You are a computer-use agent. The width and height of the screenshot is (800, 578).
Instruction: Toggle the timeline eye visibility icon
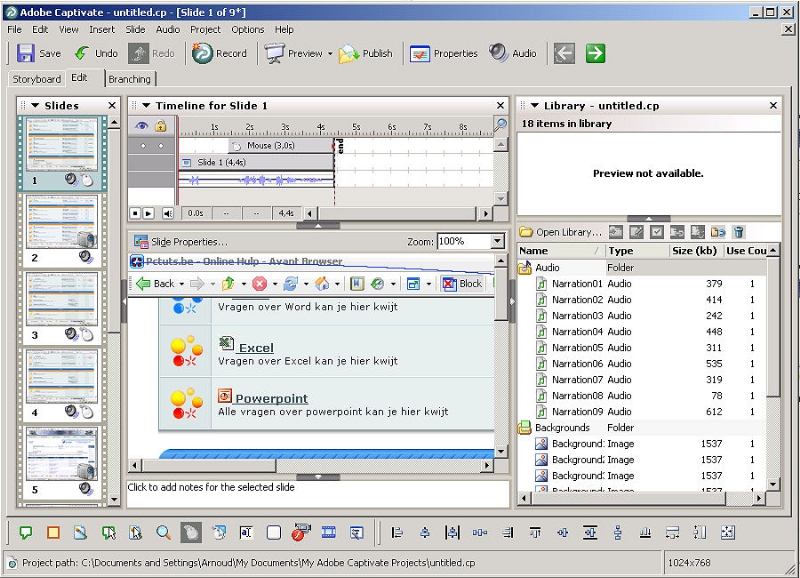click(x=142, y=126)
